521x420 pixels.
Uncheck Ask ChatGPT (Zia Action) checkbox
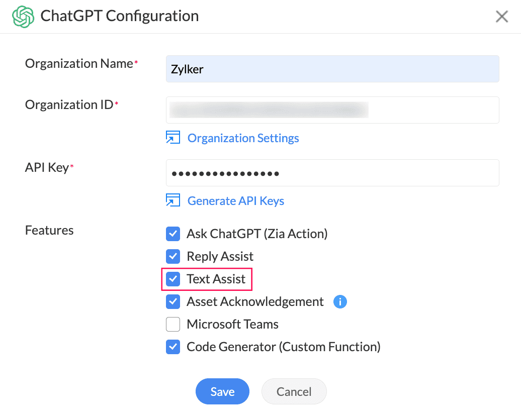pyautogui.click(x=173, y=234)
